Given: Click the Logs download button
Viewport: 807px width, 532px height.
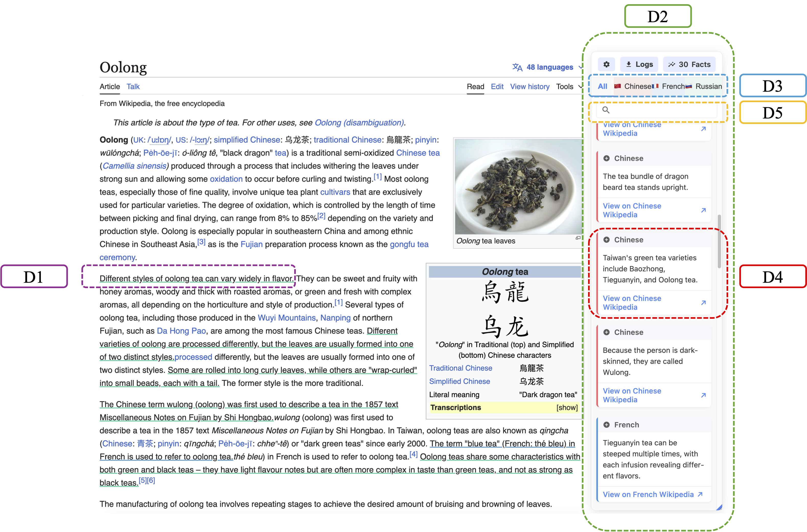Looking at the screenshot, I should (639, 64).
